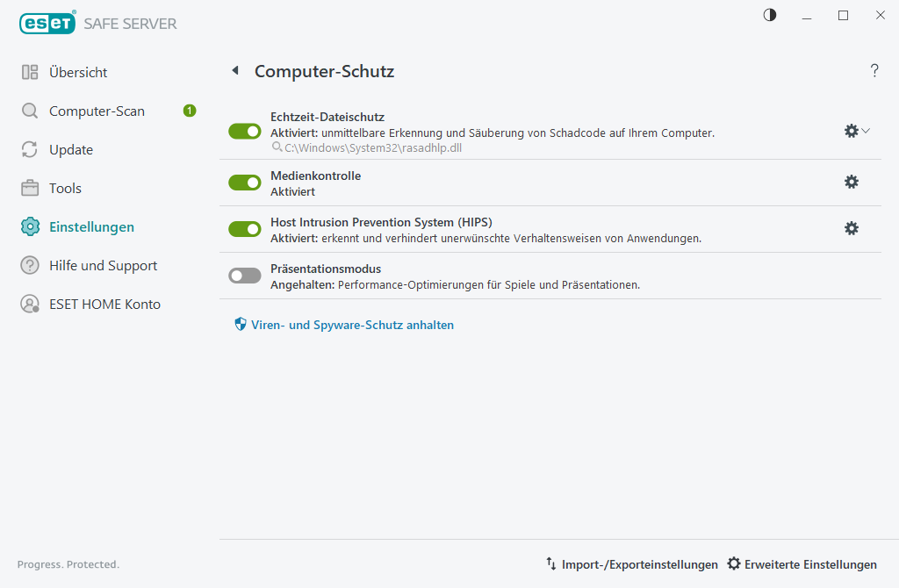Open Erweiterte Einstellungen at the bottom
Image resolution: width=899 pixels, height=588 pixels.
tap(802, 564)
